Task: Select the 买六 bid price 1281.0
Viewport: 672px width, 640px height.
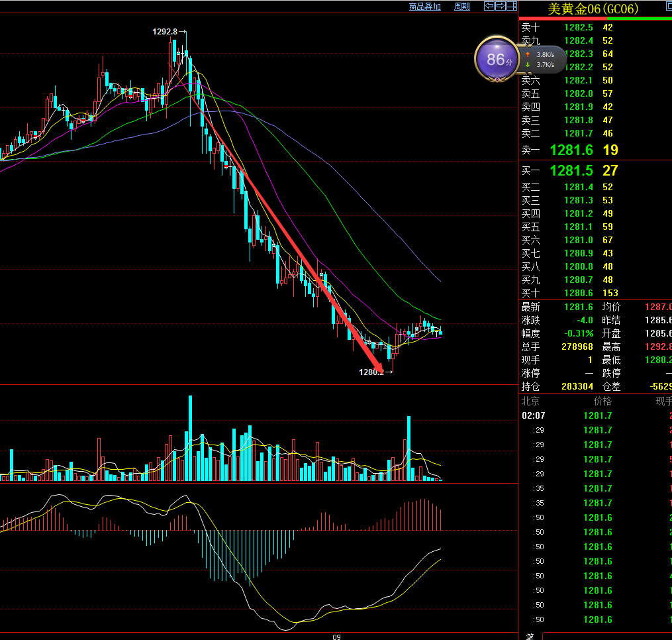Action: [x=579, y=240]
